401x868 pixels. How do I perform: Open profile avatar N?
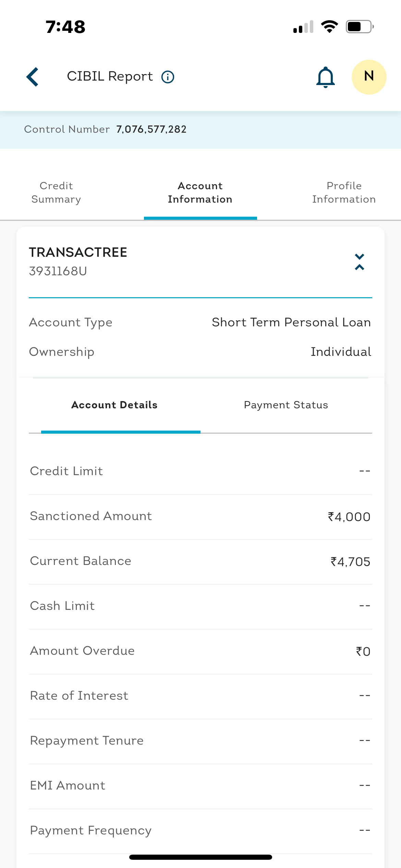click(369, 77)
